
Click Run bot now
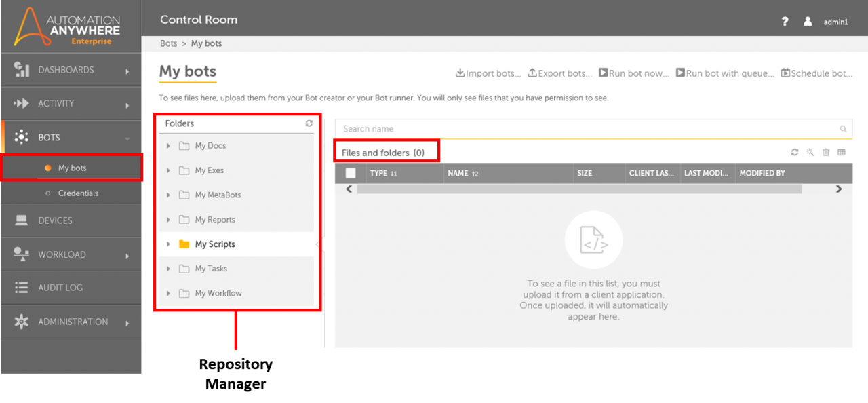pyautogui.click(x=634, y=73)
